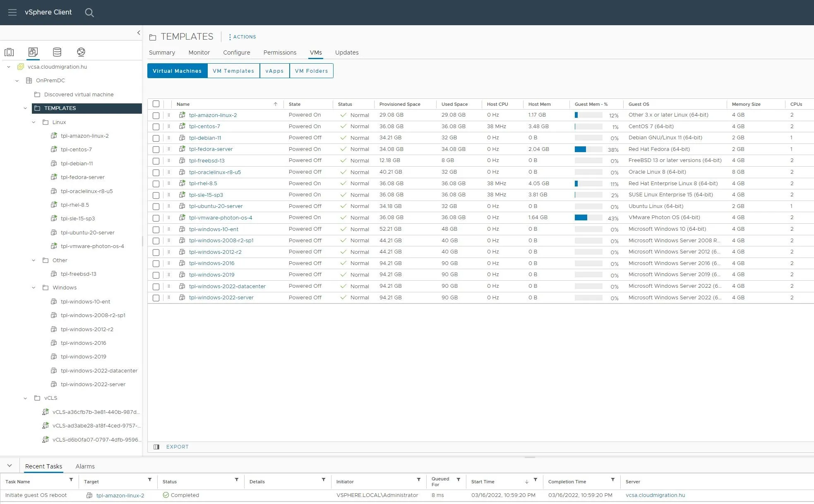Switch to VMs and Templates inventory view
This screenshot has height=504, width=814.
(x=33, y=52)
